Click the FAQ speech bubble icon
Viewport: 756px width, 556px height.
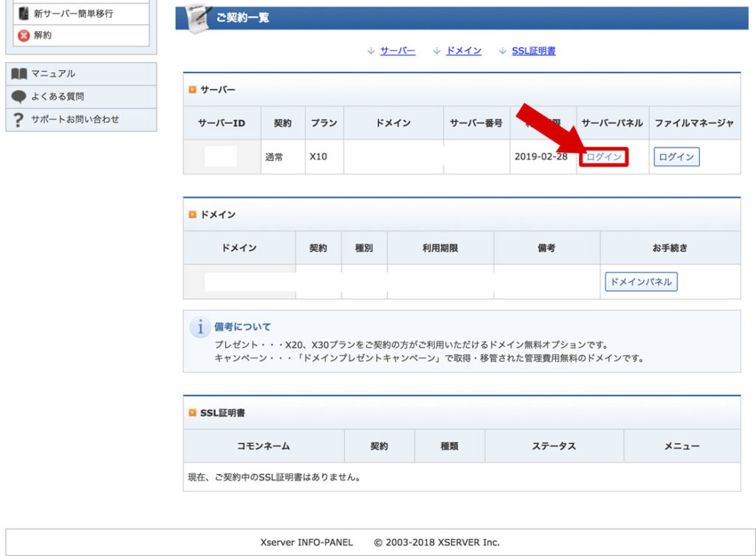[x=18, y=97]
